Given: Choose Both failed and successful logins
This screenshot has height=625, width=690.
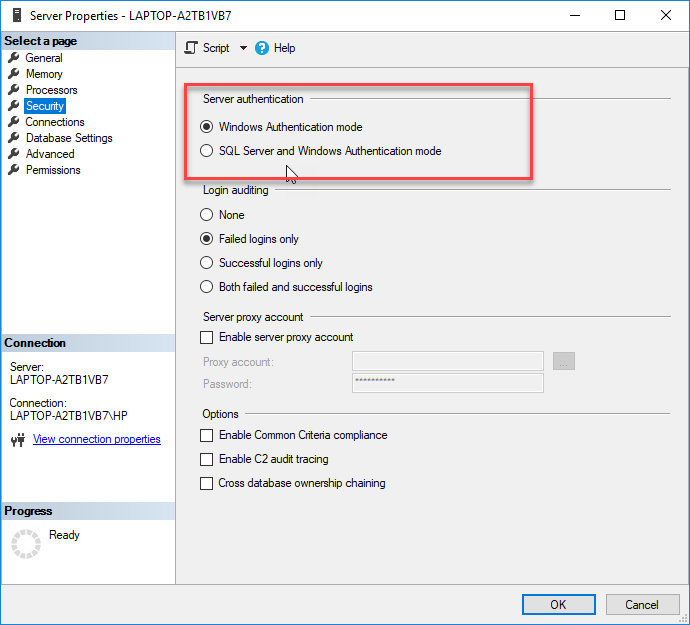Looking at the screenshot, I should [x=207, y=287].
